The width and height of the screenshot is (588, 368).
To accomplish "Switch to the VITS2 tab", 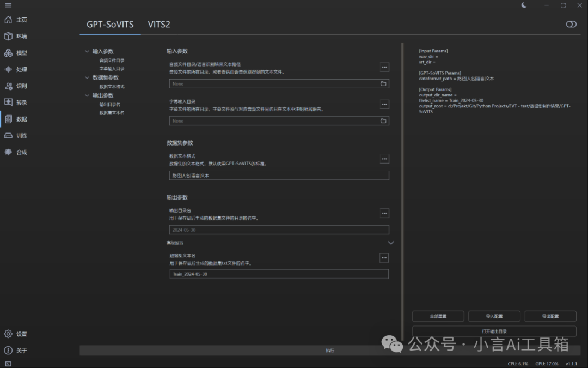I will (x=159, y=25).
